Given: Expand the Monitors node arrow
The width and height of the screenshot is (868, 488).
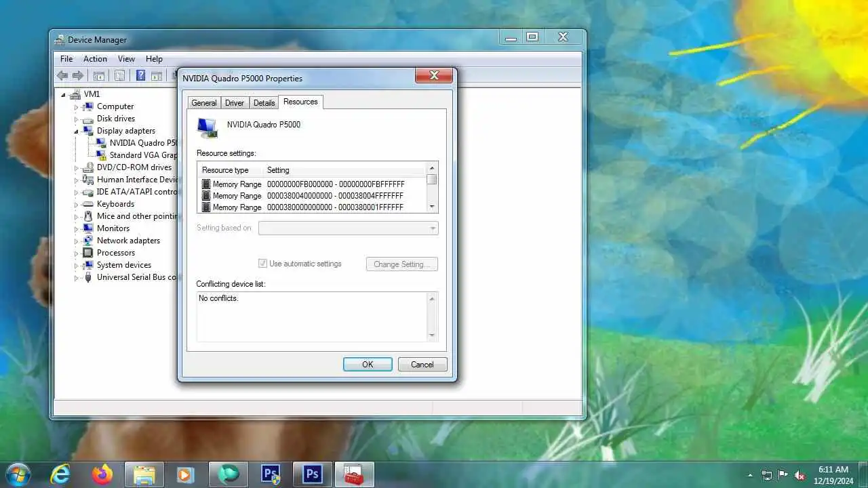Looking at the screenshot, I should click(x=77, y=228).
